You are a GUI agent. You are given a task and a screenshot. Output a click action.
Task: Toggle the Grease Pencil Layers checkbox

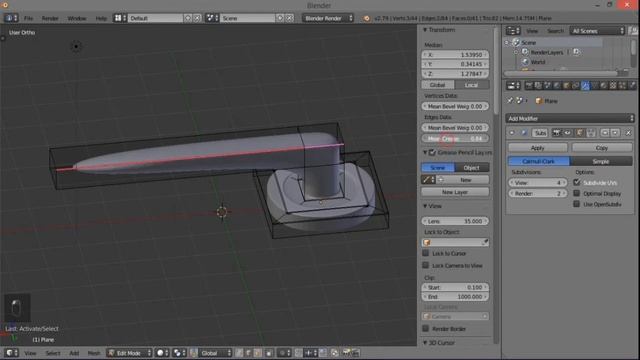(x=432, y=152)
